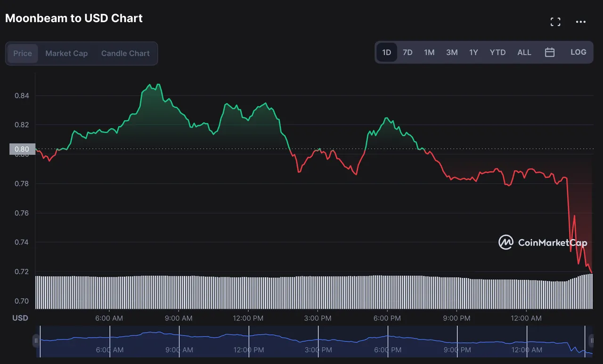Viewport: 603px width, 364px height.
Task: Switch to the Market Cap tab
Action: coord(66,53)
